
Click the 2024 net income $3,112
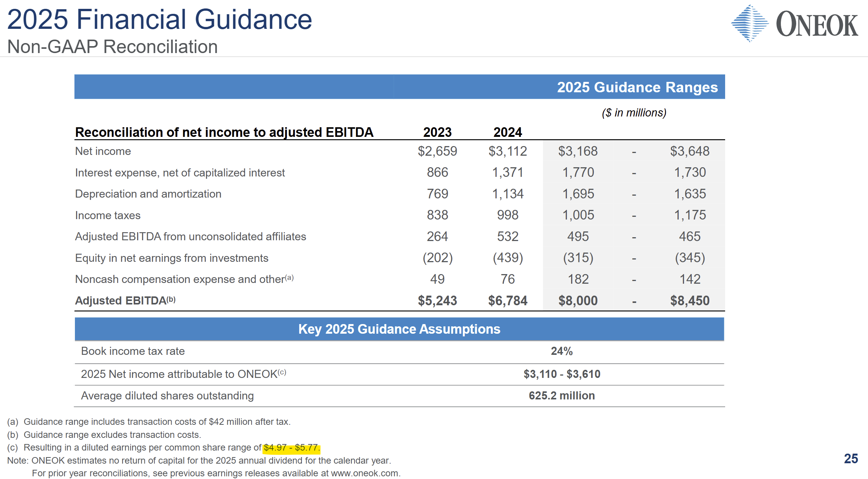507,151
